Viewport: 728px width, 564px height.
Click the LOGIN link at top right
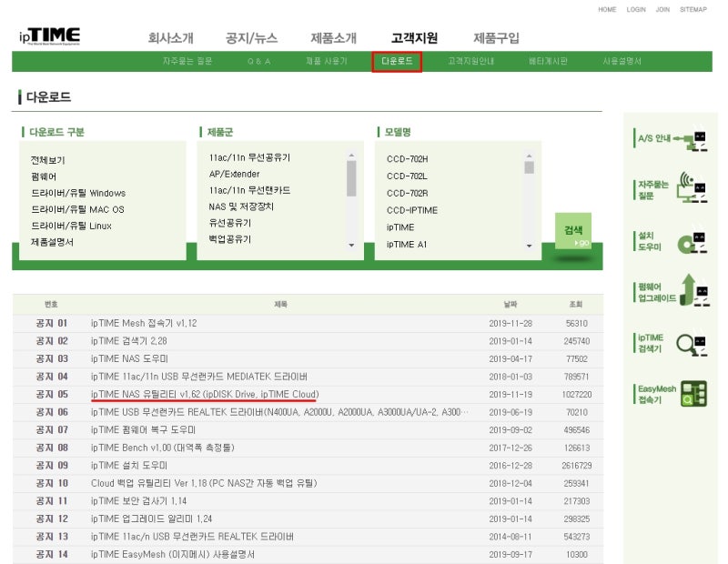[637, 9]
